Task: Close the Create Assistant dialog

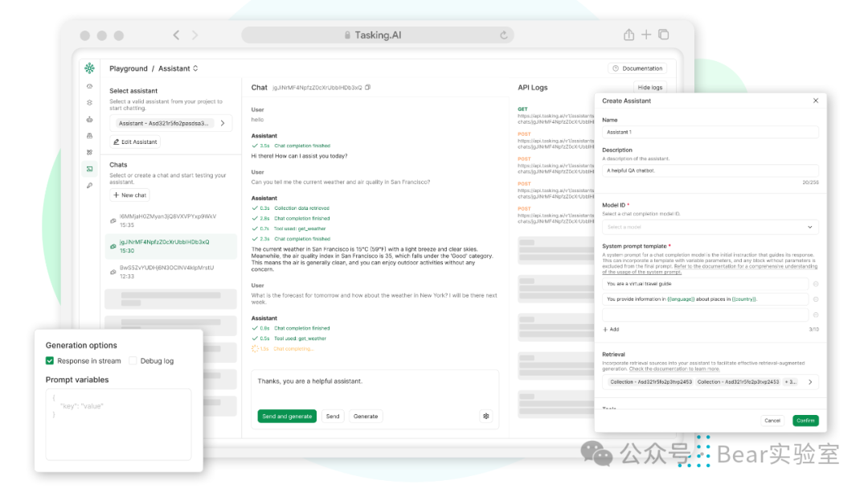Action: coord(816,101)
